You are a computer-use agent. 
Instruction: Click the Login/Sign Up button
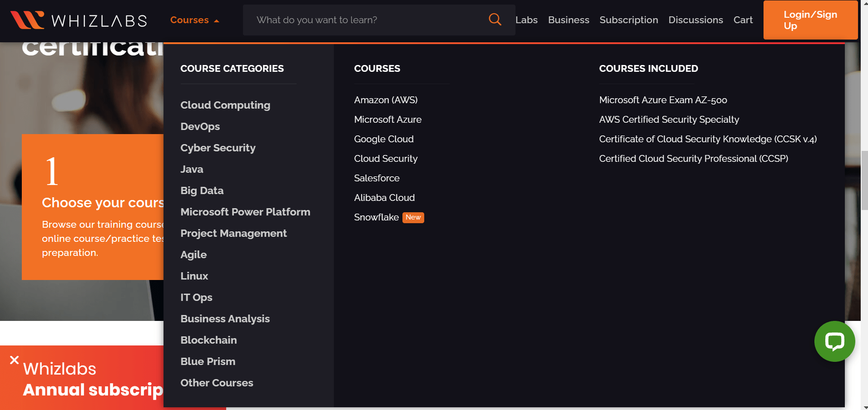[x=810, y=20]
